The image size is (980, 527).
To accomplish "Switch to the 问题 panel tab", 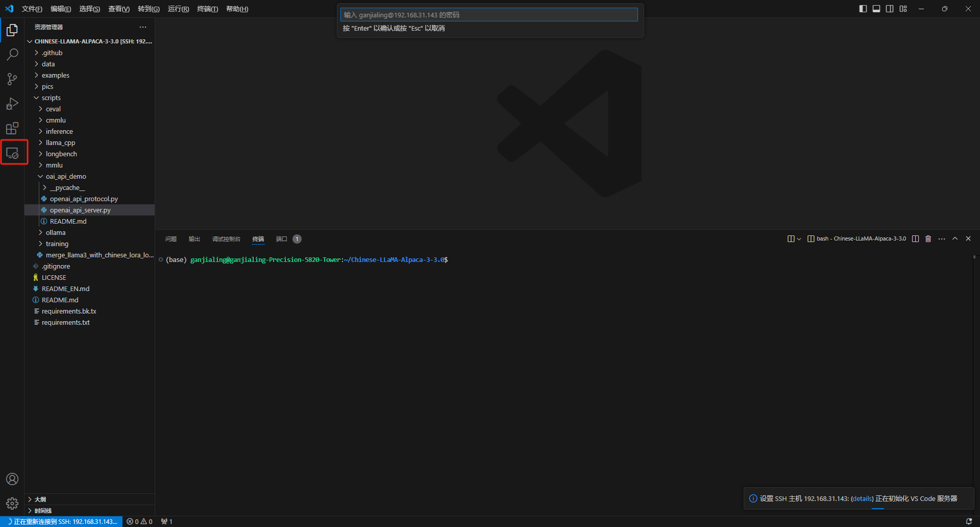I will [171, 239].
